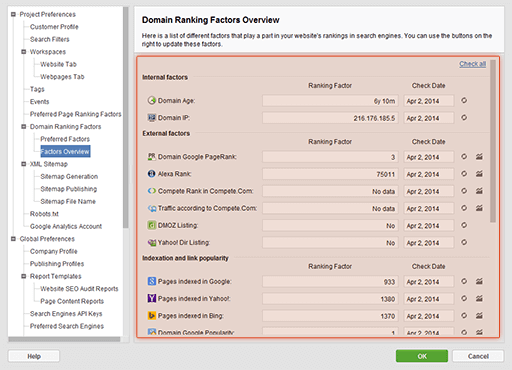Image resolution: width=512 pixels, height=370 pixels.
Task: Click the Domain Age clock icon
Action: [x=152, y=100]
